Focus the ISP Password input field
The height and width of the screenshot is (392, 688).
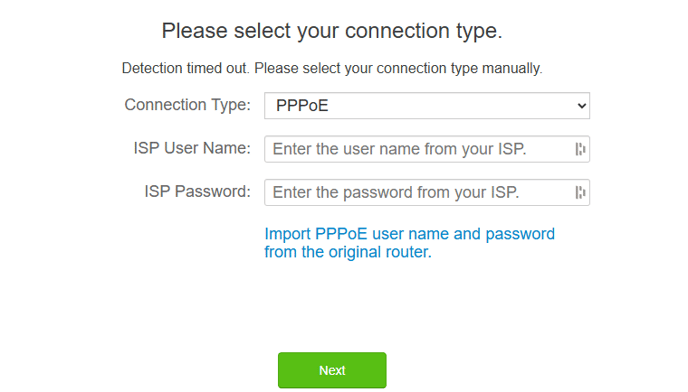point(427,192)
